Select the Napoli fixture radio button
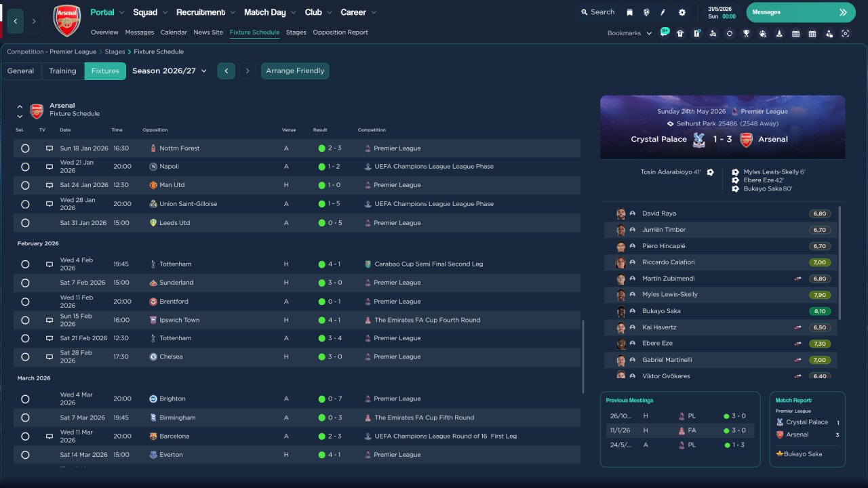 pos(25,167)
